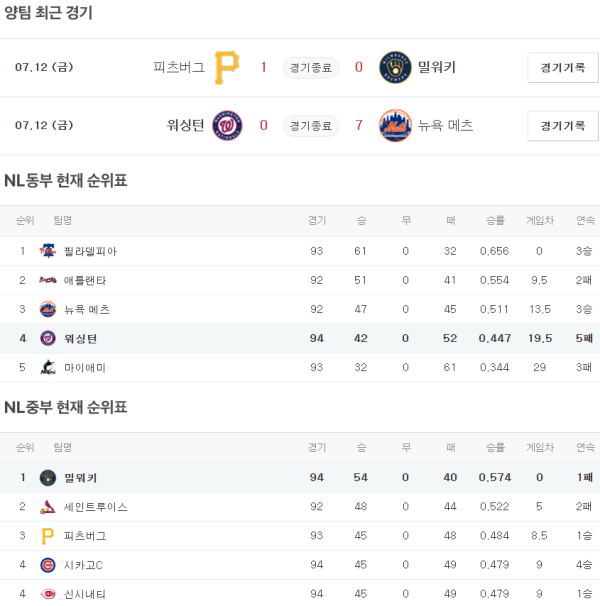Click the New York Mets logo in match row
Image resolution: width=600 pixels, height=606 pixels.
pyautogui.click(x=395, y=125)
